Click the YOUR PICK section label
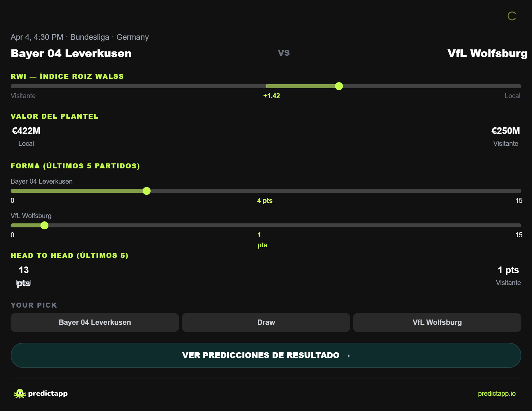The width and height of the screenshot is (532, 411). [x=33, y=305]
